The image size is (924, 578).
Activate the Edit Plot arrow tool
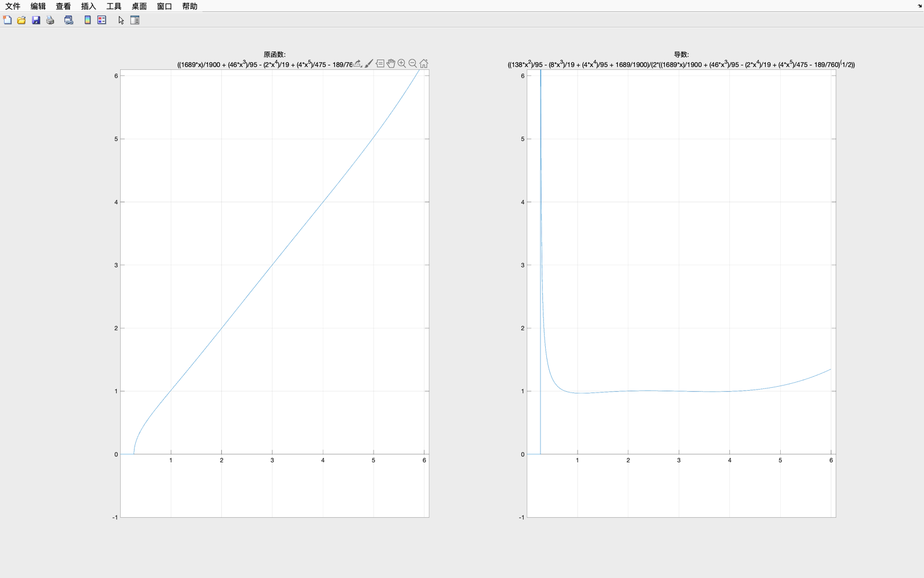pyautogui.click(x=121, y=20)
